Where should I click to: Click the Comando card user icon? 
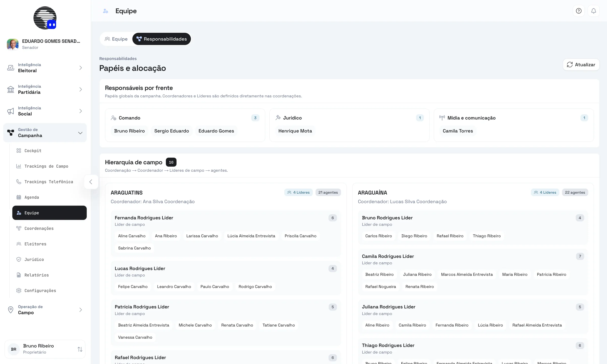pyautogui.click(x=114, y=118)
